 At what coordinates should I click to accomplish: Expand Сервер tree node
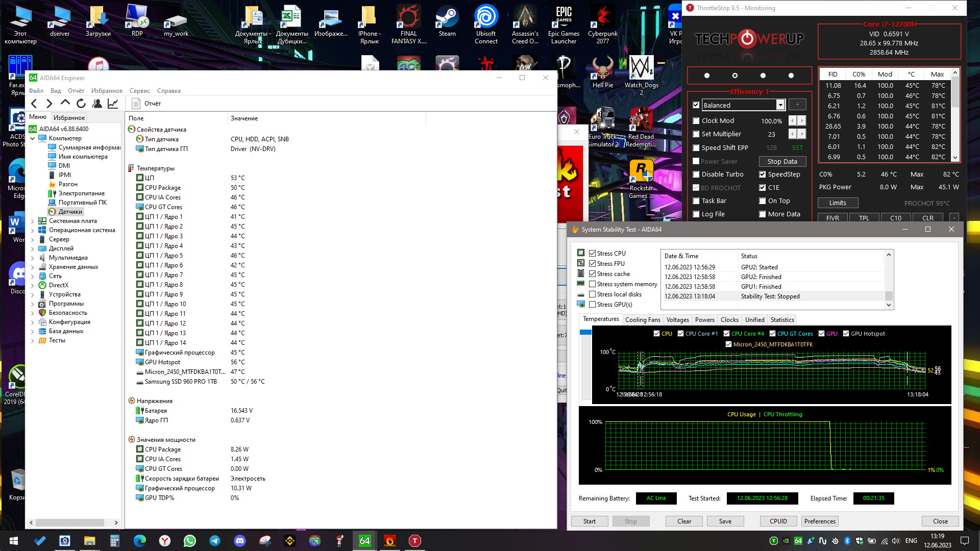(x=33, y=239)
